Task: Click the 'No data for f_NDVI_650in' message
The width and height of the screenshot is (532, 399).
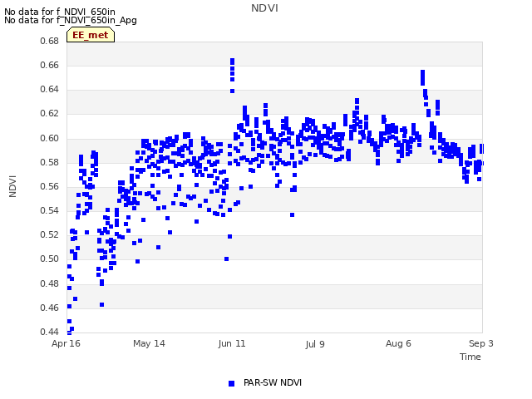Action: (60, 12)
